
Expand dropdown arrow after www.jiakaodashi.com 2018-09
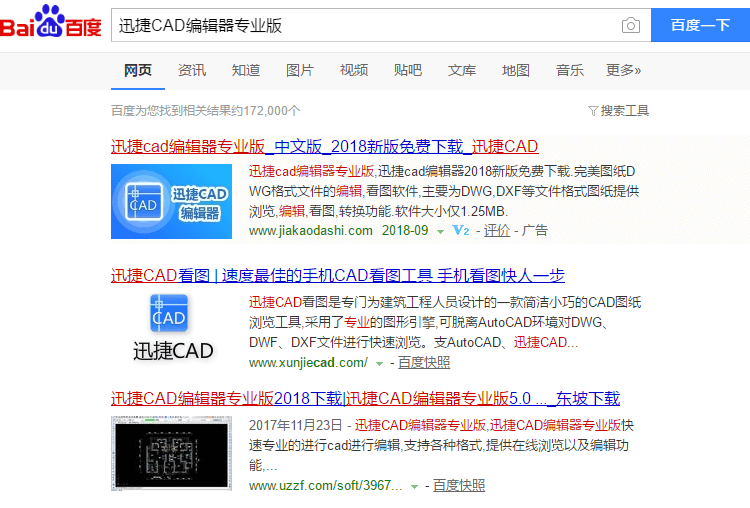[x=440, y=232]
